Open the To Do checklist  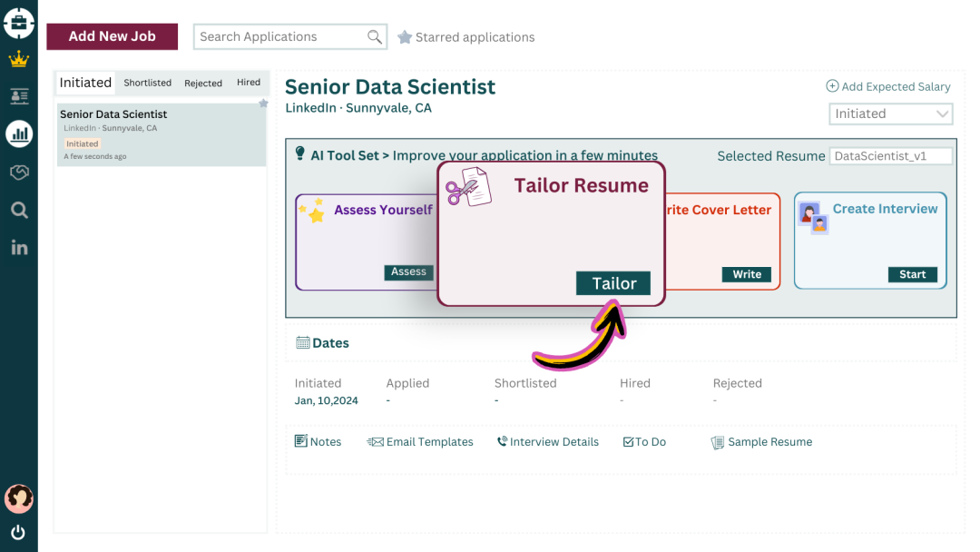[x=644, y=442]
